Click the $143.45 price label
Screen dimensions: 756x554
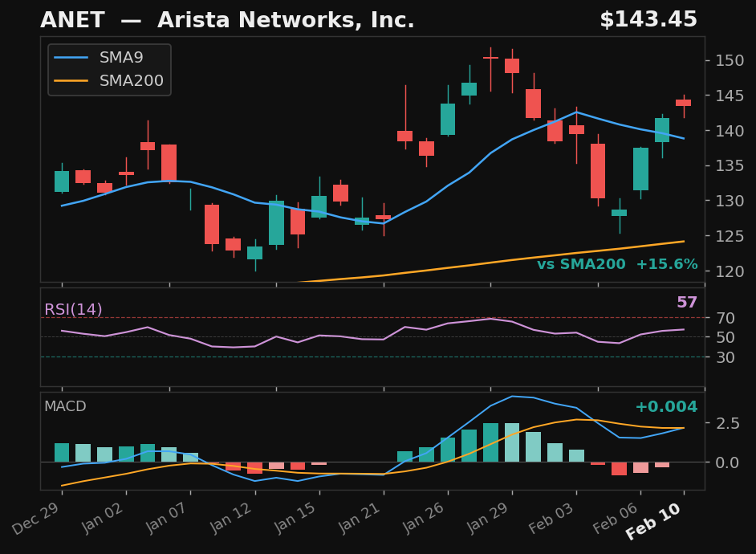click(648, 20)
